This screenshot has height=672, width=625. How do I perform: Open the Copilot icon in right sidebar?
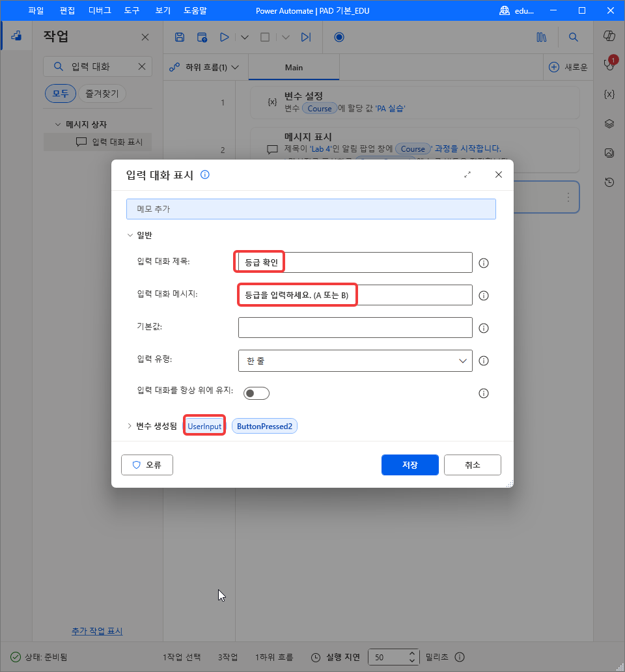(x=609, y=36)
